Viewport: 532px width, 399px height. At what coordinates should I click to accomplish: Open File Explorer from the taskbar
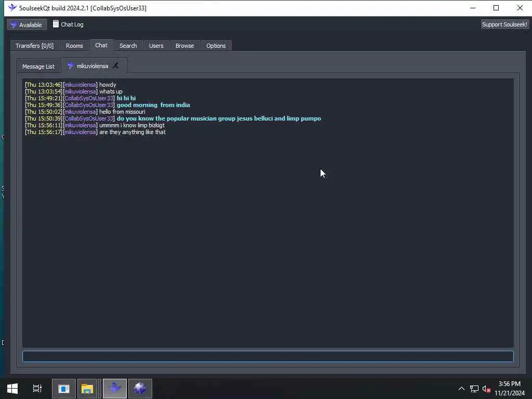[87, 389]
